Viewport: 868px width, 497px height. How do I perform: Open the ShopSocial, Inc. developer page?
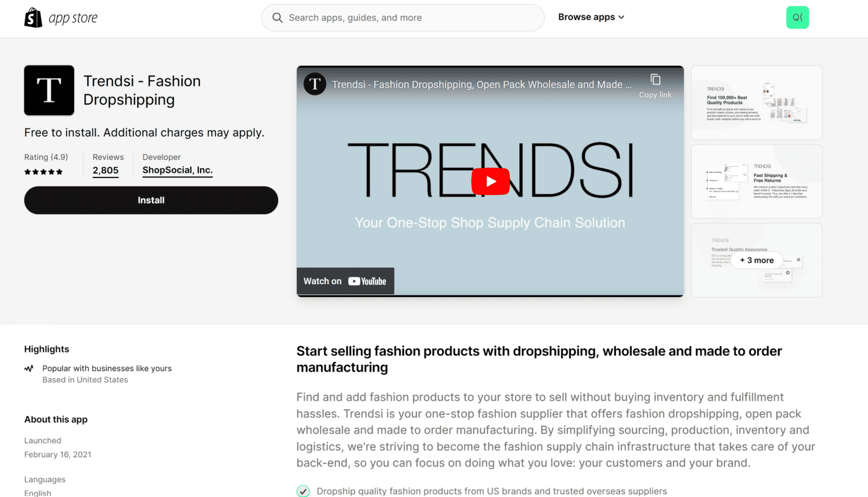click(177, 170)
